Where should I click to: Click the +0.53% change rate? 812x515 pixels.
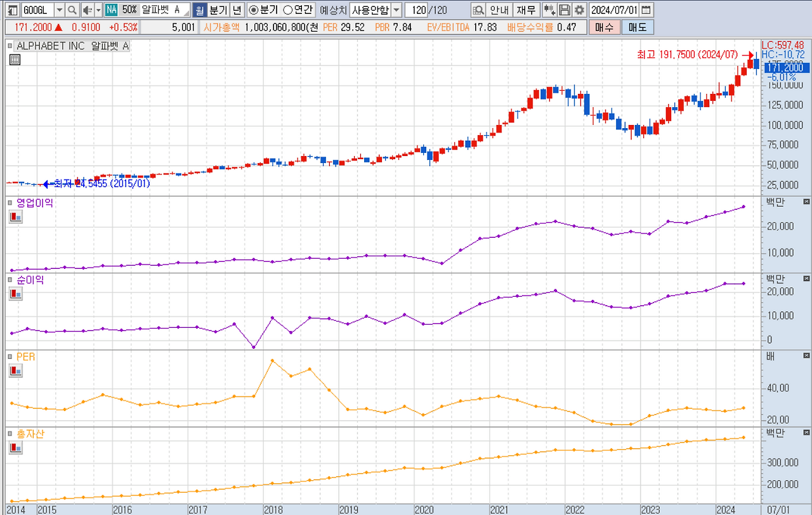tap(123, 27)
